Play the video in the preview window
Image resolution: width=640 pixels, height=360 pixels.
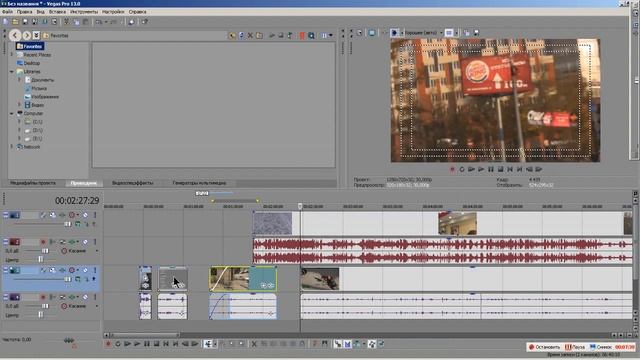(481, 169)
